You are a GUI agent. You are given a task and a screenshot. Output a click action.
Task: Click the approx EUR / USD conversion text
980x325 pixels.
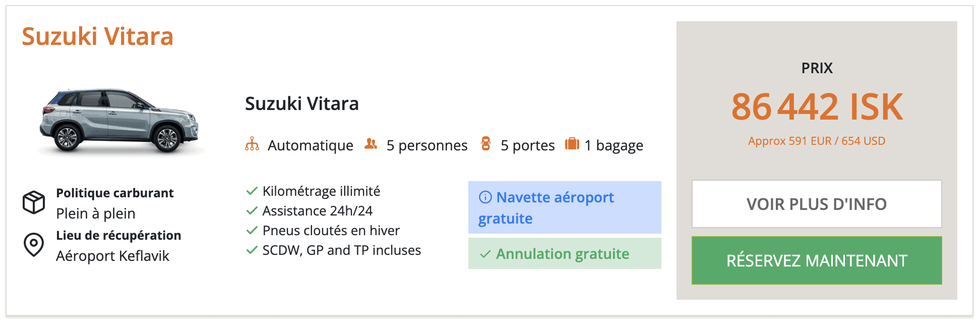click(817, 141)
